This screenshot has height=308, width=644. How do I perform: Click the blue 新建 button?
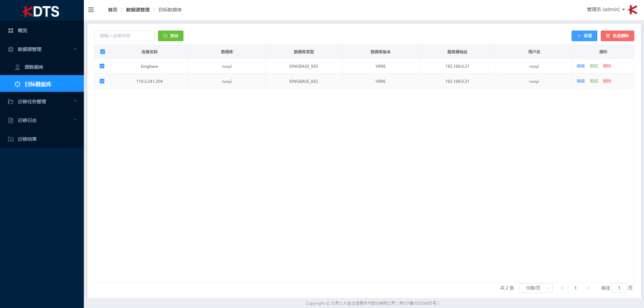tap(584, 36)
